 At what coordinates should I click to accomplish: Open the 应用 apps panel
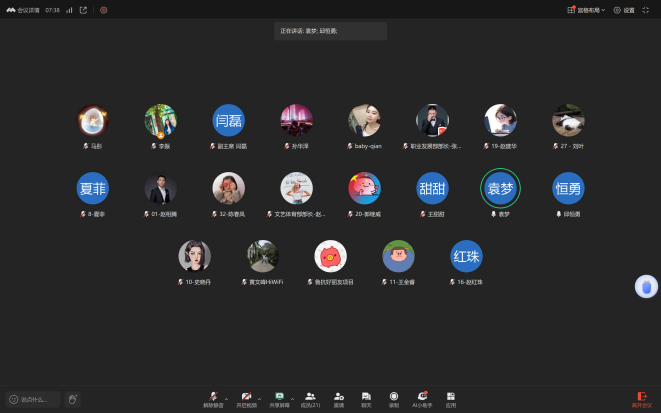[451, 398]
